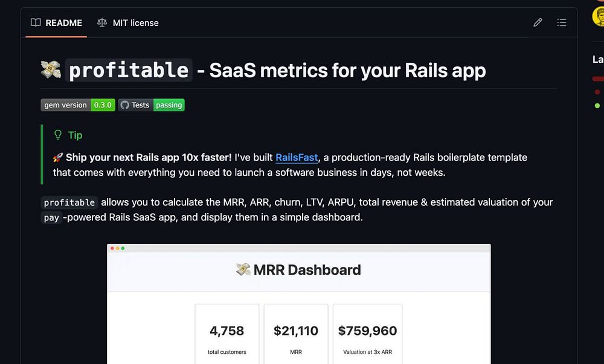Click the green passing status label
Viewport: 604px width, 364px height.
coord(169,105)
